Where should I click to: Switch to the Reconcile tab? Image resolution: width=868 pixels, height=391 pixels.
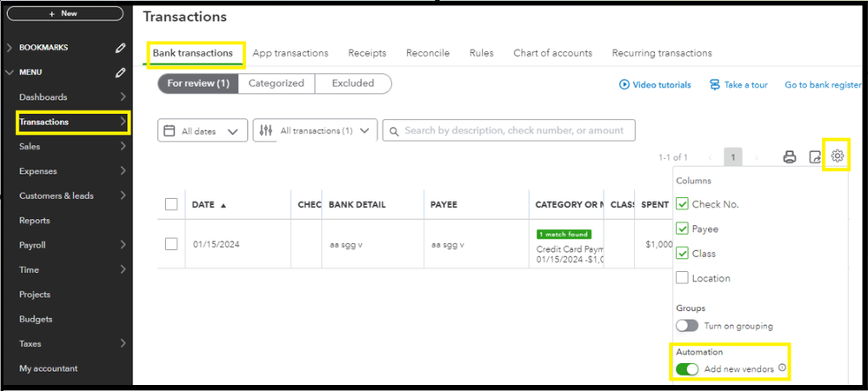pos(428,53)
